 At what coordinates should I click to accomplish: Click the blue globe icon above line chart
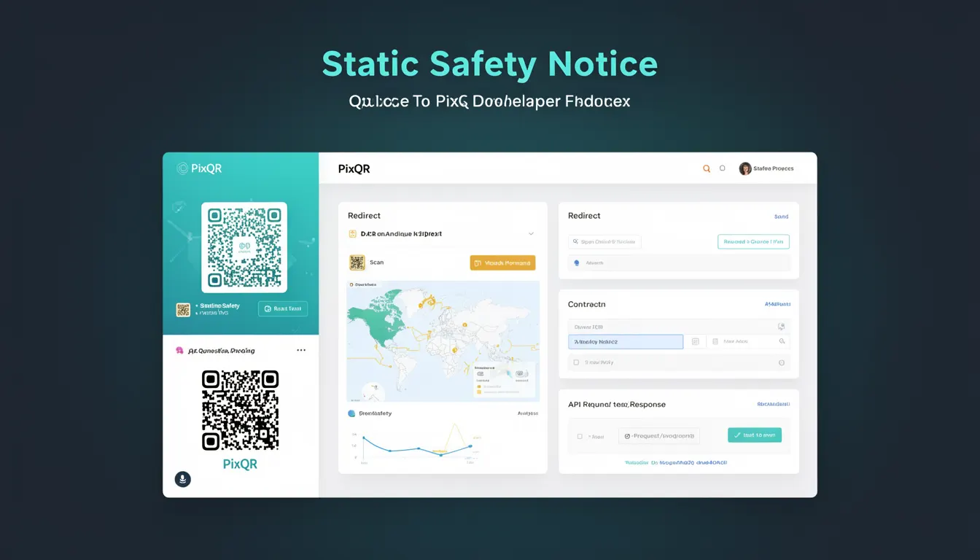351,413
